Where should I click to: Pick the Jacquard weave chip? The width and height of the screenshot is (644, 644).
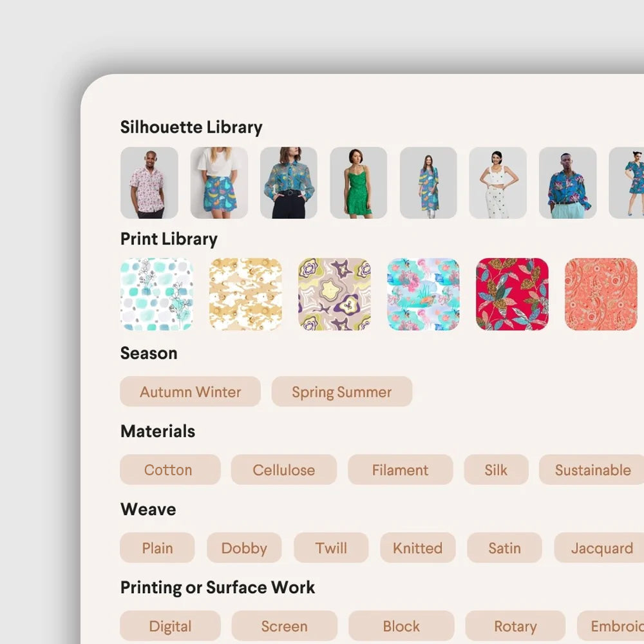pos(599,547)
